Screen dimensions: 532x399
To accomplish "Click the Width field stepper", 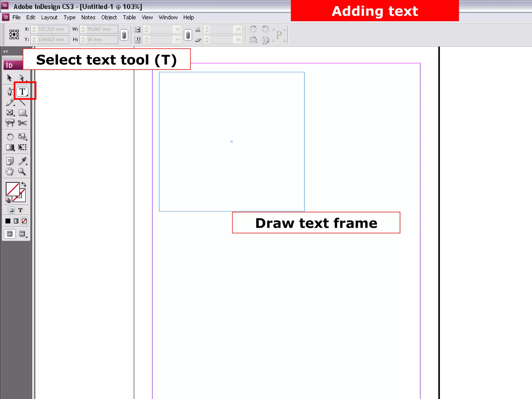I will (83, 29).
